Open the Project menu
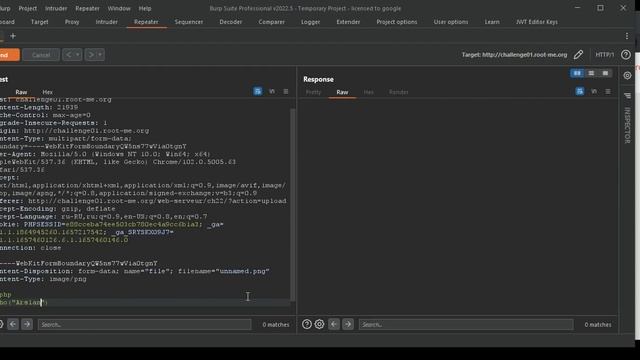This screenshot has width=640, height=360. pyautogui.click(x=27, y=8)
